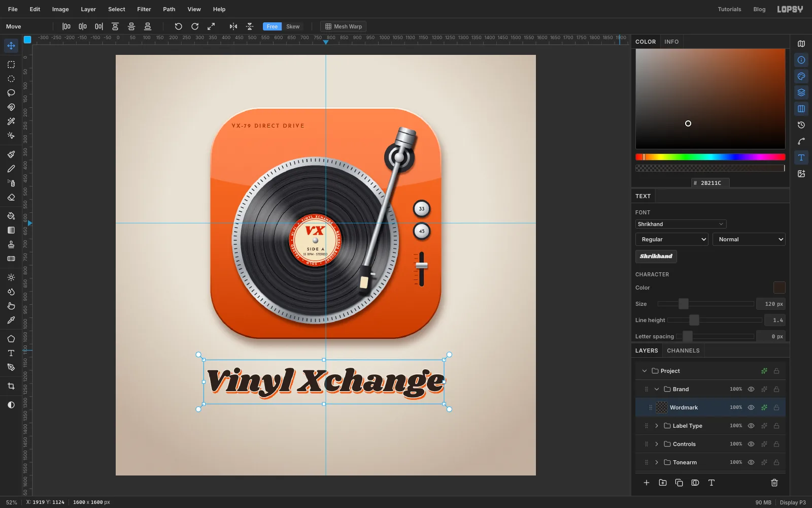Choose the lasso selection tool
812x508 pixels.
(11, 93)
